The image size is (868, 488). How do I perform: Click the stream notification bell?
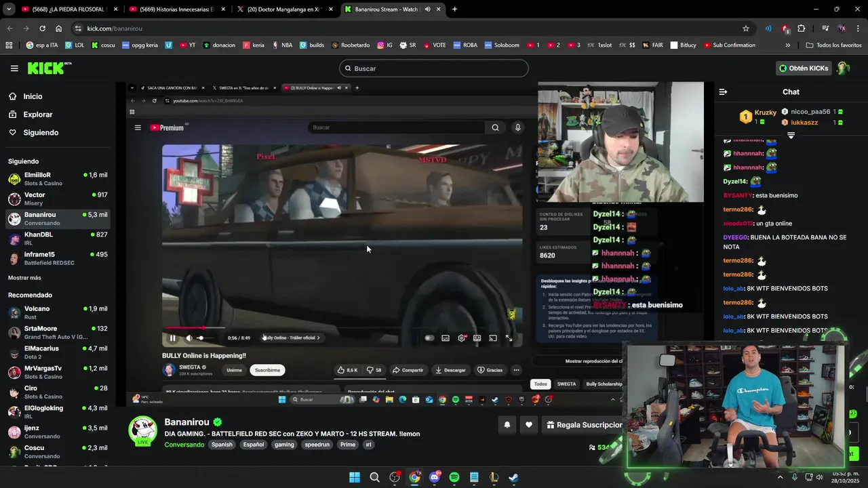[507, 425]
